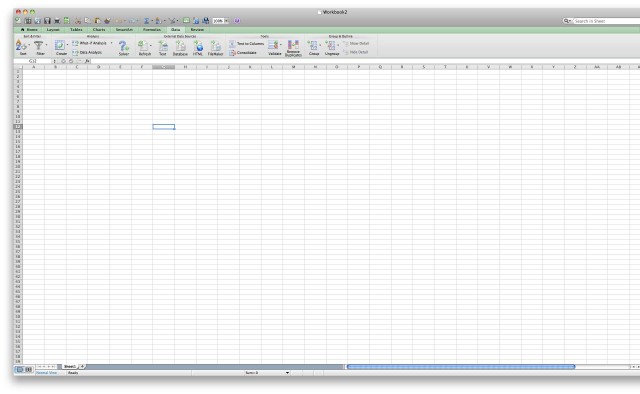This screenshot has height=394, width=640.
Task: Select column A header
Action: tap(33, 67)
